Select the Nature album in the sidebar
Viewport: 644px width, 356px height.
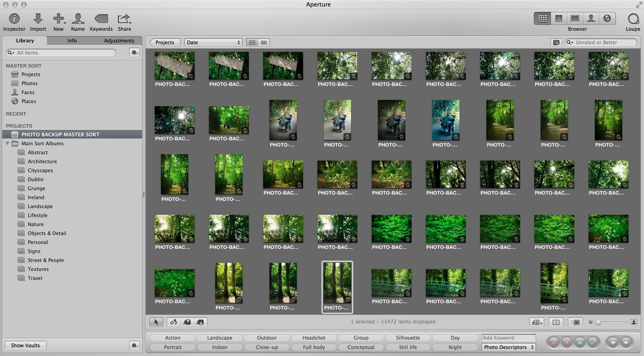coord(35,224)
